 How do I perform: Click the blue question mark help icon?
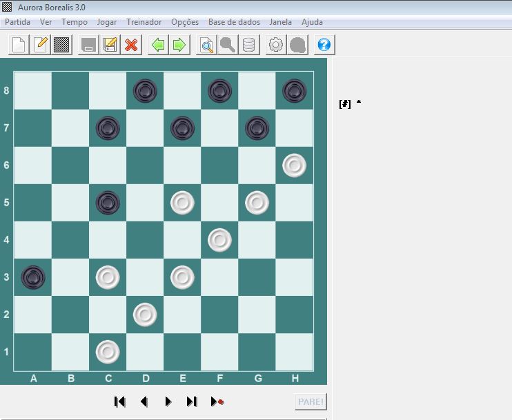pyautogui.click(x=324, y=45)
